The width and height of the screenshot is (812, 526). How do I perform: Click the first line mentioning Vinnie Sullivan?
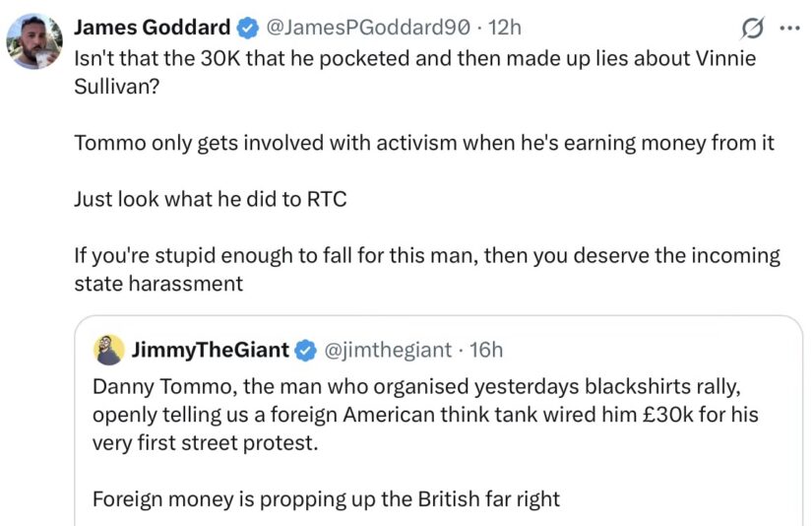coord(414,58)
